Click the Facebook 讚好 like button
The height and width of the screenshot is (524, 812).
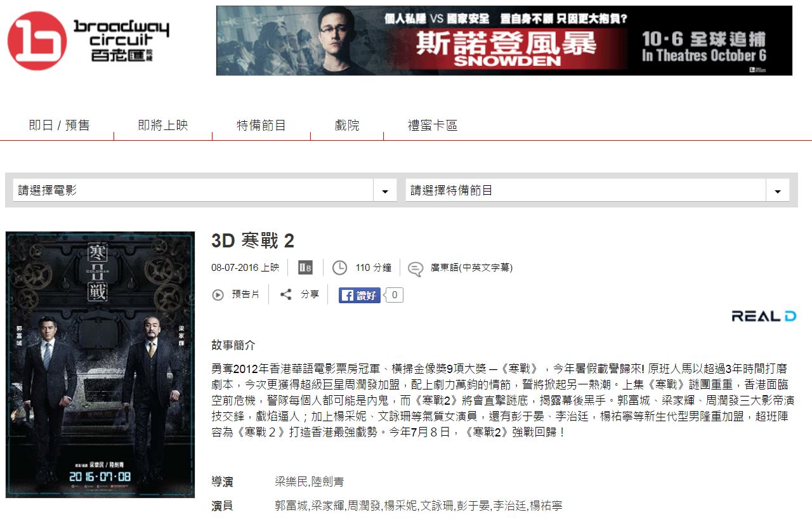pyautogui.click(x=359, y=295)
